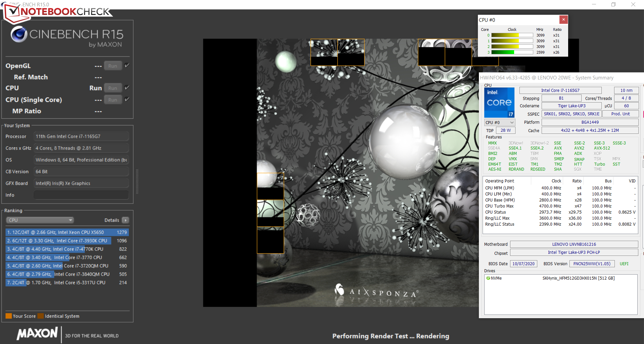644x344 pixels.
Task: Click the green NVMe drive status icon
Action: point(488,278)
